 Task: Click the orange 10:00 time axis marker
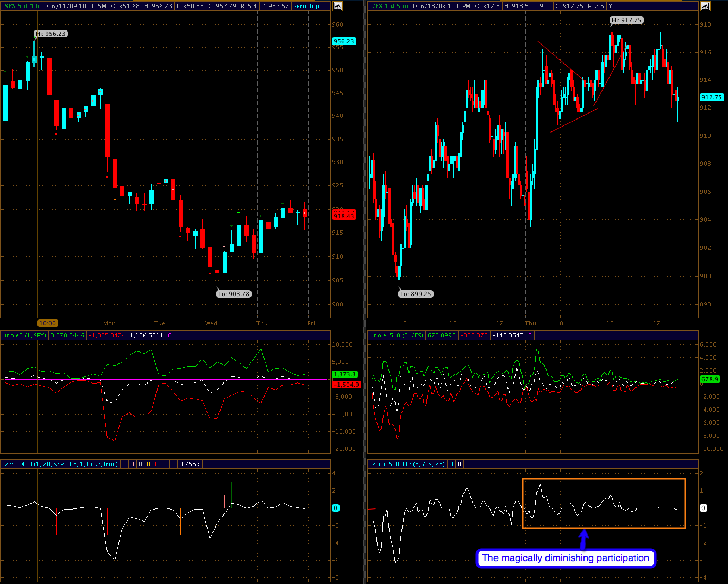(48, 323)
